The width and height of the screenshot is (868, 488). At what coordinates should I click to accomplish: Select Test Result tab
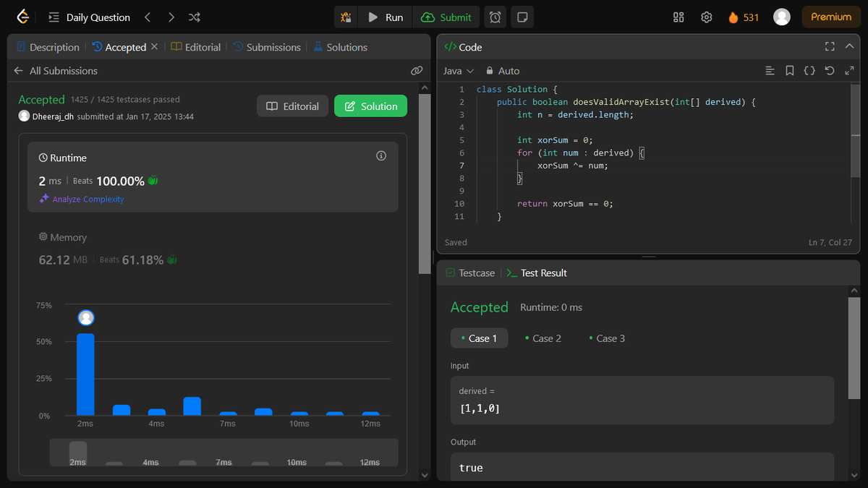(x=536, y=273)
